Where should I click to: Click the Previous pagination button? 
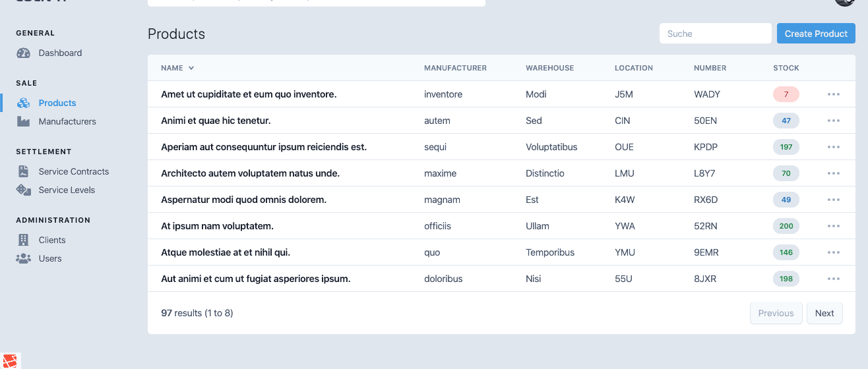[x=776, y=313]
